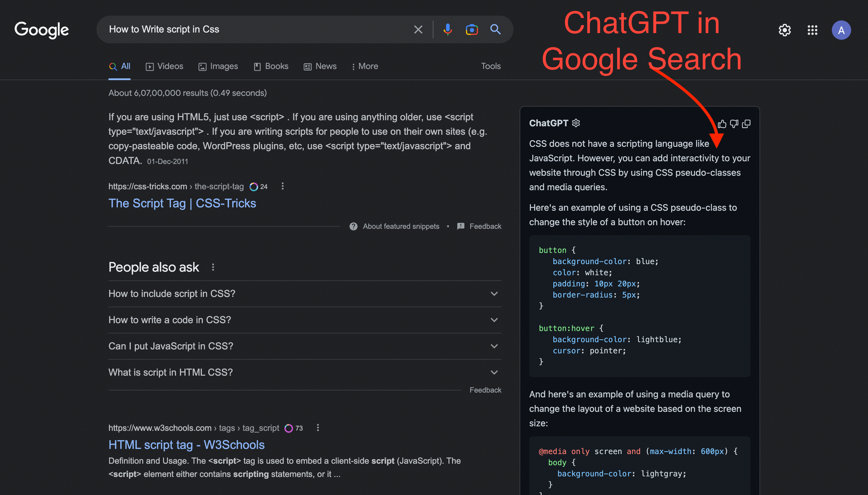Click About featured snippets link
868x495 pixels.
401,226
